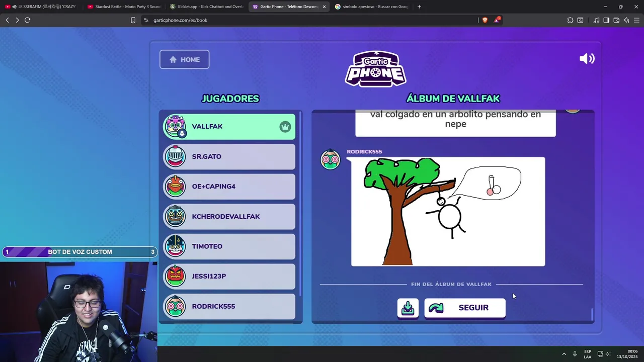Mute the Gartic Phone sound speaker icon
Screen dimensions: 644x362
click(x=587, y=59)
